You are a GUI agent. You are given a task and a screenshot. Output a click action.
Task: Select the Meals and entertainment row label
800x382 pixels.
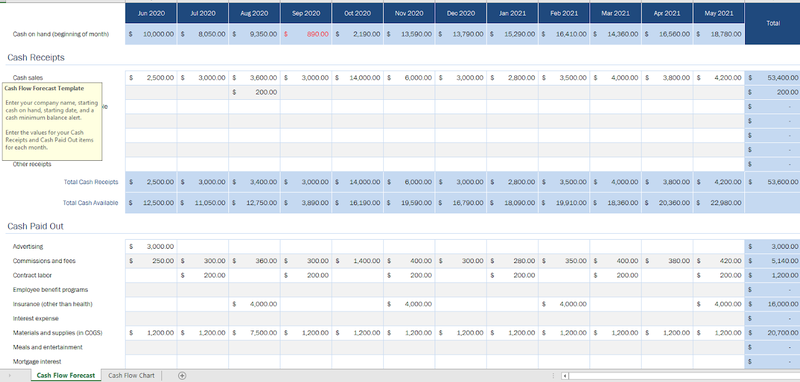pos(47,347)
